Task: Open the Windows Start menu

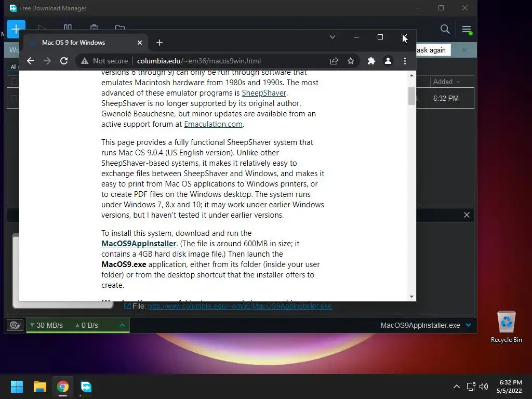Action: [x=17, y=387]
